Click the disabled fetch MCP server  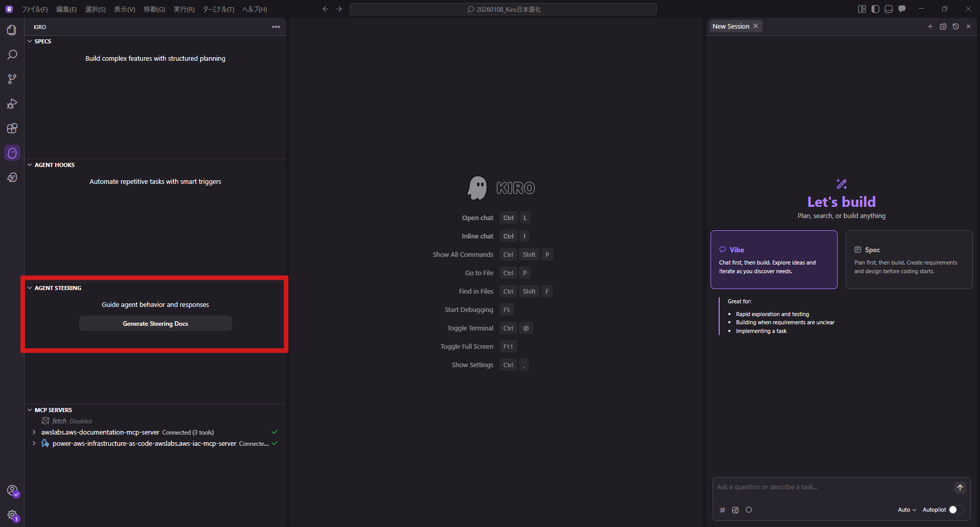(60, 421)
